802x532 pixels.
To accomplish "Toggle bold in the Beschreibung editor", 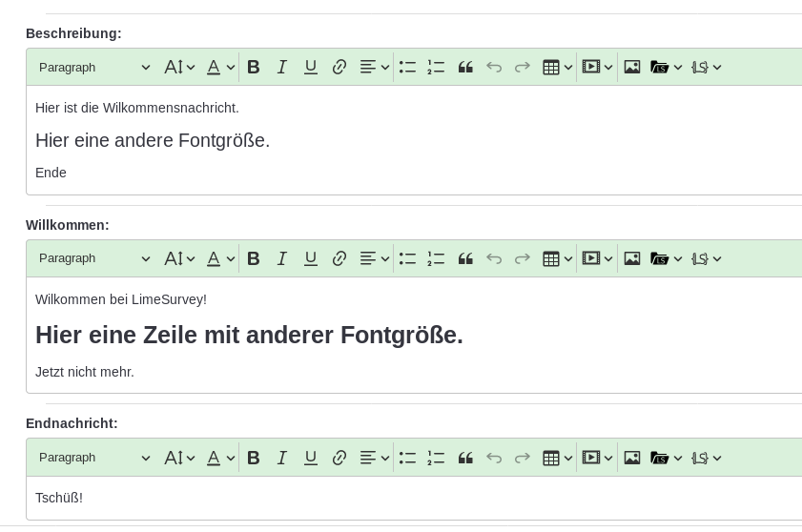I will point(254,67).
